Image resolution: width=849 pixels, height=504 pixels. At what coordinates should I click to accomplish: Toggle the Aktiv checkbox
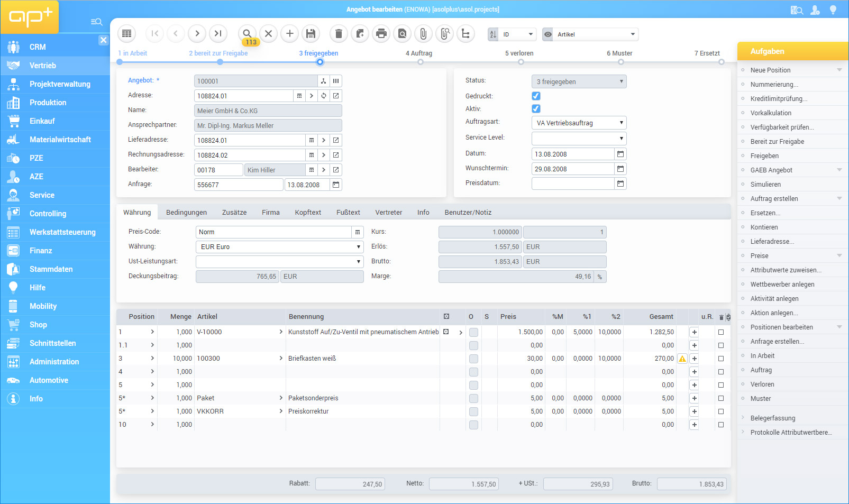click(536, 109)
